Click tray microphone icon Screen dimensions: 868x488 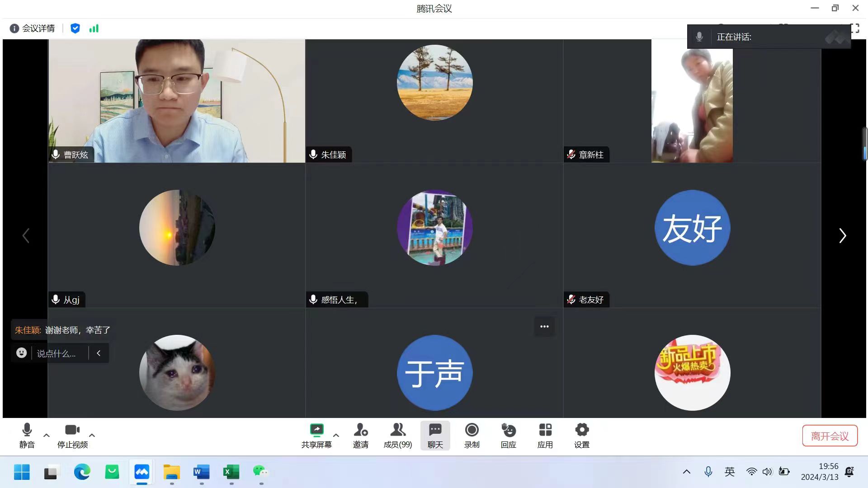point(708,472)
